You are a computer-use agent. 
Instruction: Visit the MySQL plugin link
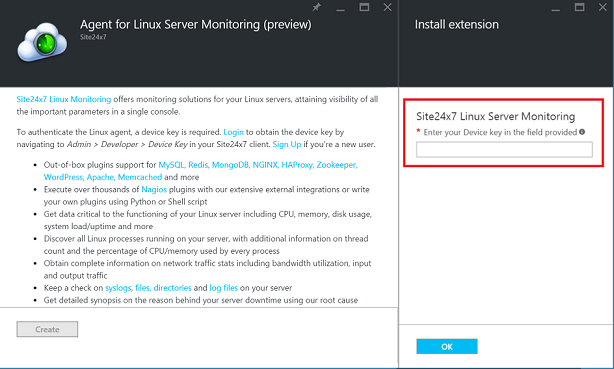tap(172, 165)
